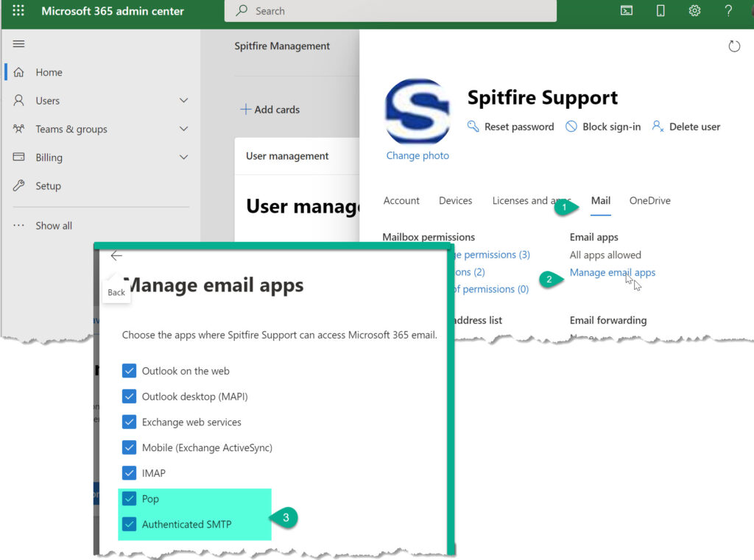Switch to the Account tab
754x560 pixels.
coord(401,200)
